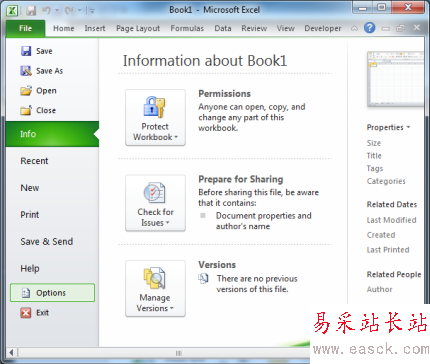Screen dimensions: 430x364
Task: Click the Manage Versions magnifier icon
Action: (154, 278)
